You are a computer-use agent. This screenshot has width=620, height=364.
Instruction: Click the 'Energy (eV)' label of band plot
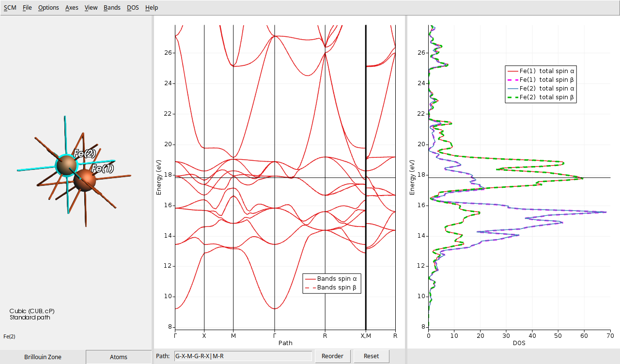coord(159,177)
